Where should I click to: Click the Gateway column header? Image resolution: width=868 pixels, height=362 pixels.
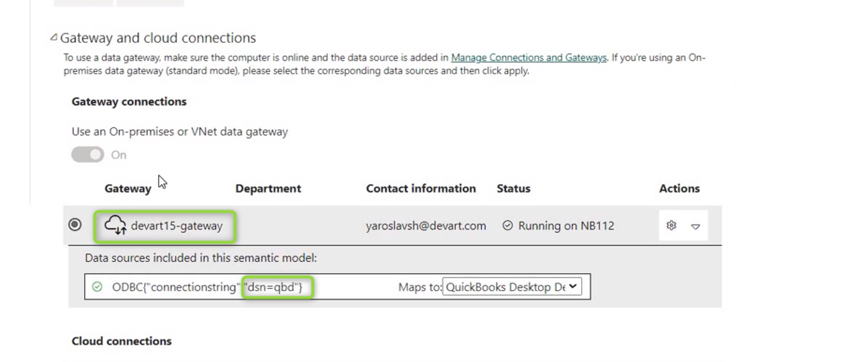click(128, 189)
